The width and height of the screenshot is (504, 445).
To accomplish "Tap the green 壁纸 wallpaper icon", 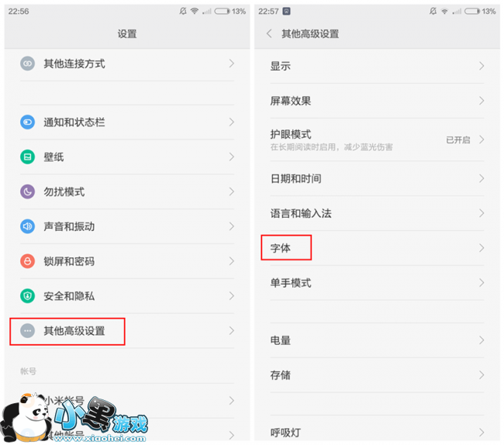I will tap(28, 157).
